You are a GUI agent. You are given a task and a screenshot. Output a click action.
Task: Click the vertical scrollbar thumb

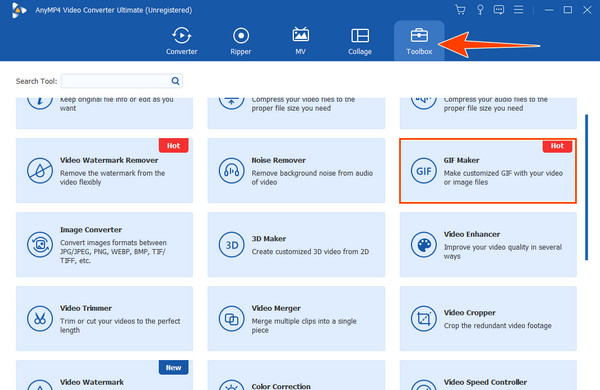[586, 188]
